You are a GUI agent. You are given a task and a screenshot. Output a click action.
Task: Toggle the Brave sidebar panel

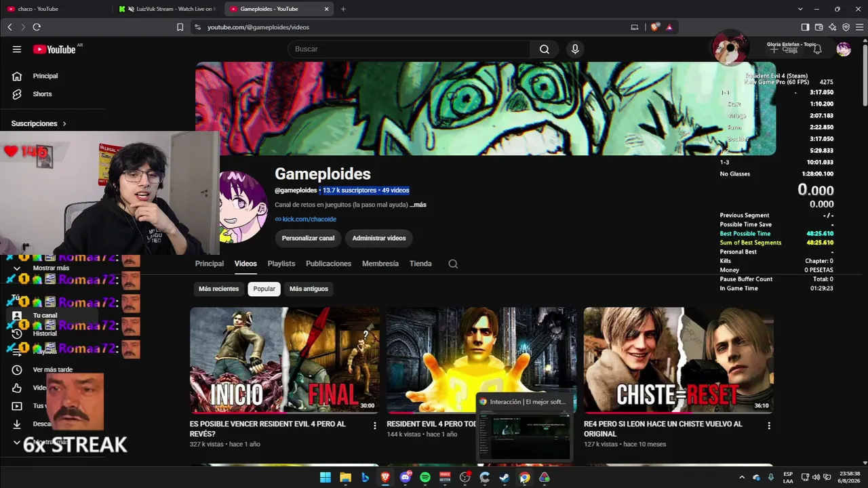click(x=805, y=27)
